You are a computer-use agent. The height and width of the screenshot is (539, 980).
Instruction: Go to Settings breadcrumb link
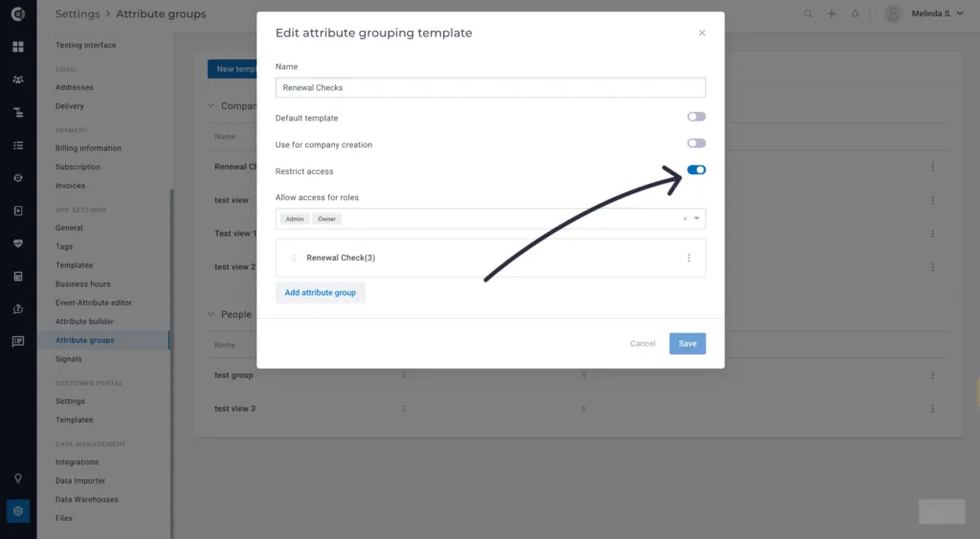click(x=78, y=13)
